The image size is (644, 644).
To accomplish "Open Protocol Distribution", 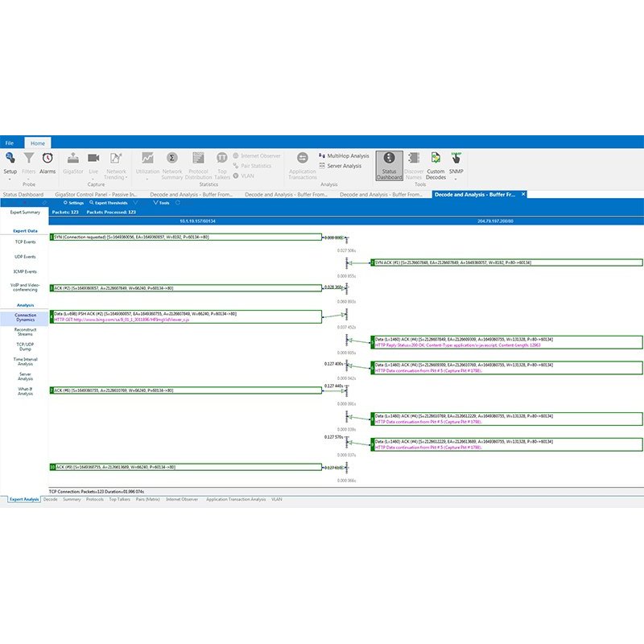I will pyautogui.click(x=198, y=166).
